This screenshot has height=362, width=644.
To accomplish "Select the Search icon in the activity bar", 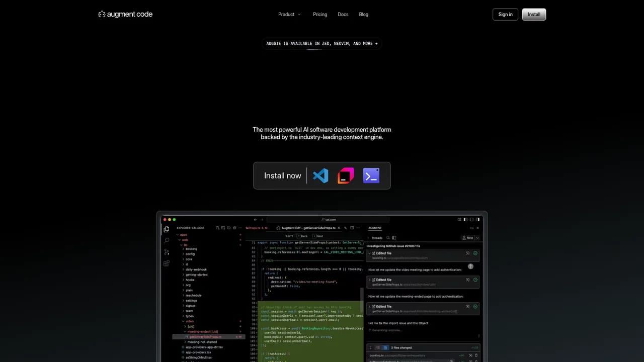I will pos(167,240).
